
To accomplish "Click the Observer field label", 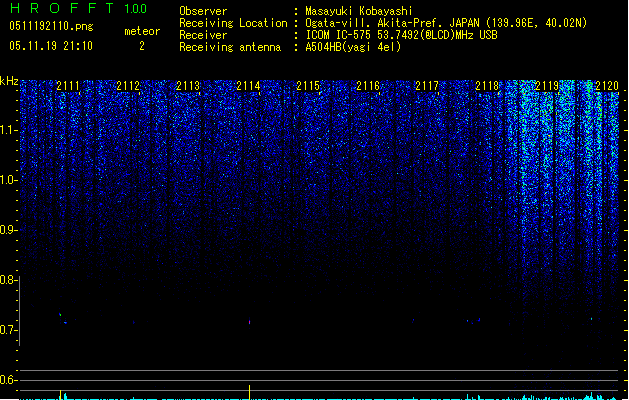I will 203,11.
